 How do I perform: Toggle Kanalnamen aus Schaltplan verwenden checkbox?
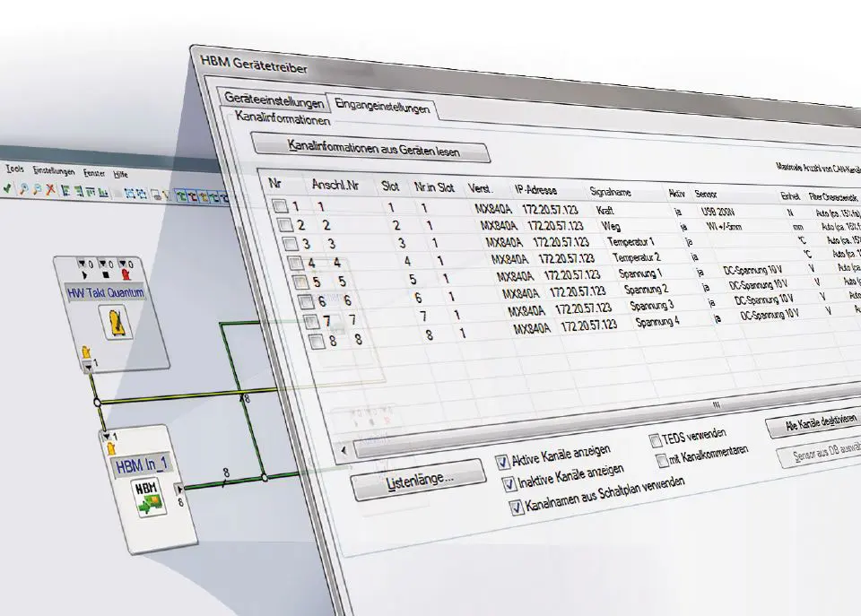(x=516, y=507)
